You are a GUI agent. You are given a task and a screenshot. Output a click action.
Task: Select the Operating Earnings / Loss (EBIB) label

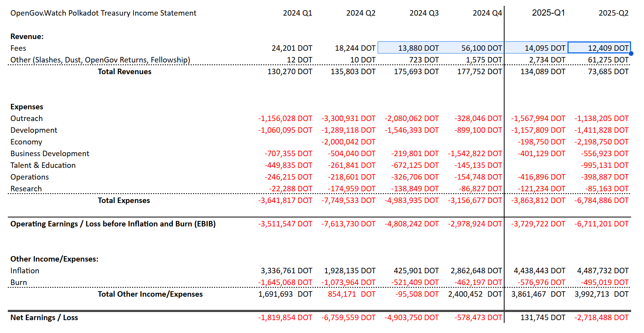pyautogui.click(x=113, y=224)
